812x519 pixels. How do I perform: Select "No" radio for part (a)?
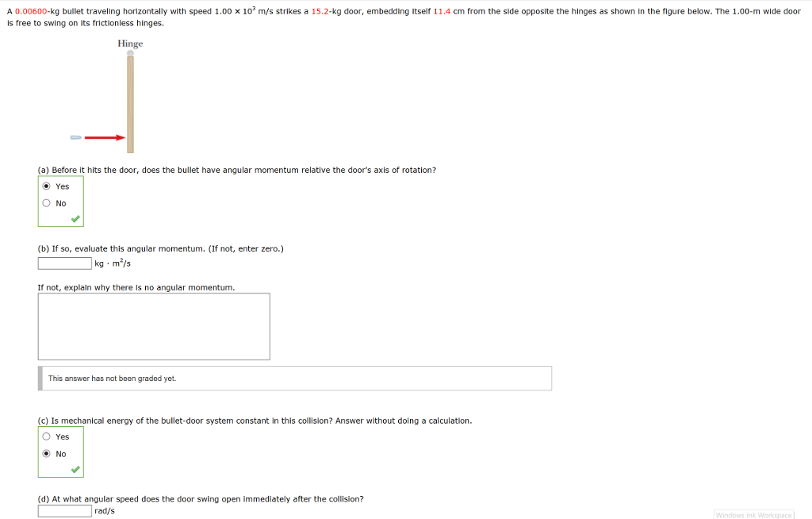pos(47,203)
